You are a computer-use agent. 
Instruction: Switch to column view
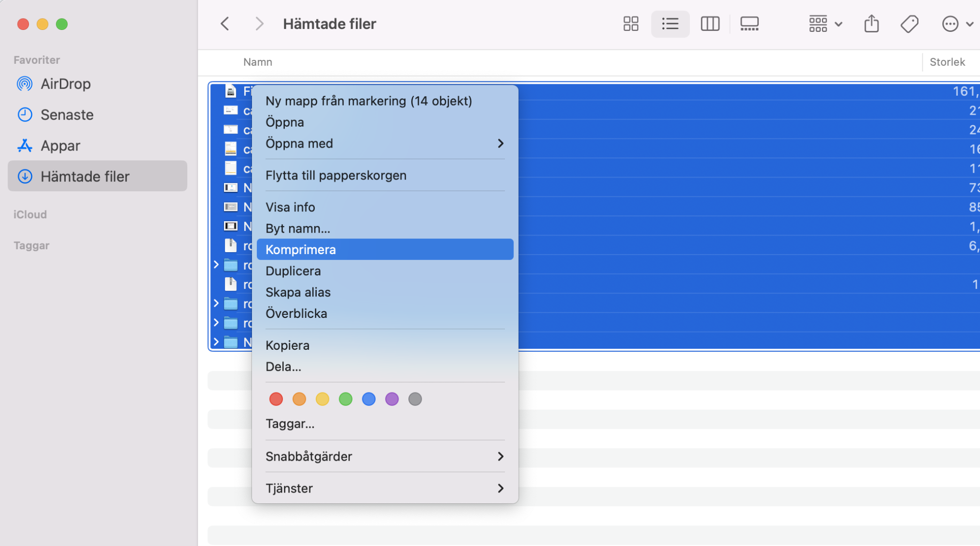(x=710, y=24)
